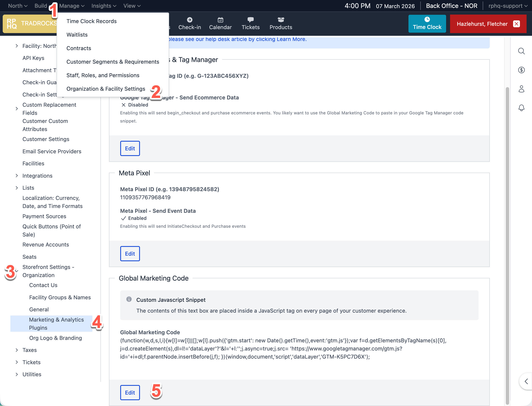
Task: Expand the Integrations tree item
Action: coord(17,176)
